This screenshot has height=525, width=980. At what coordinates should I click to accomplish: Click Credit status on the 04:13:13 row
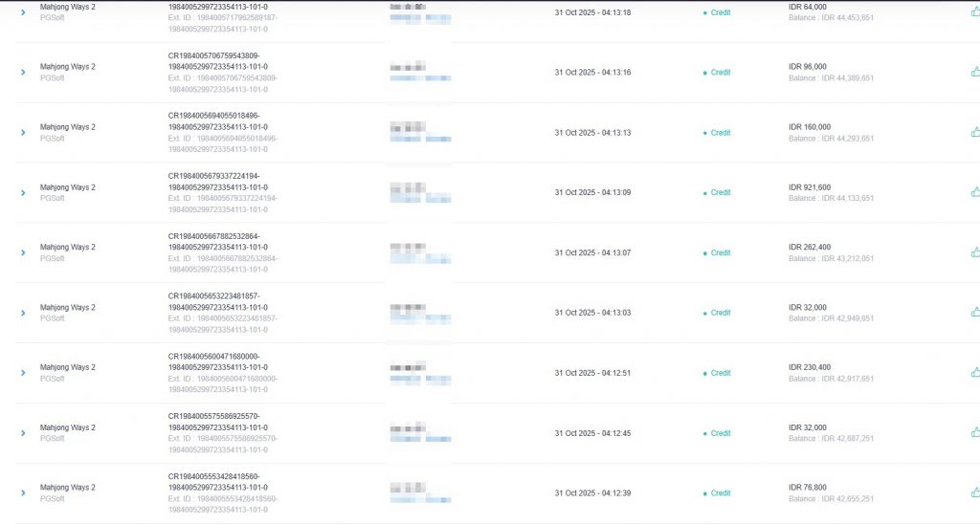tap(720, 133)
